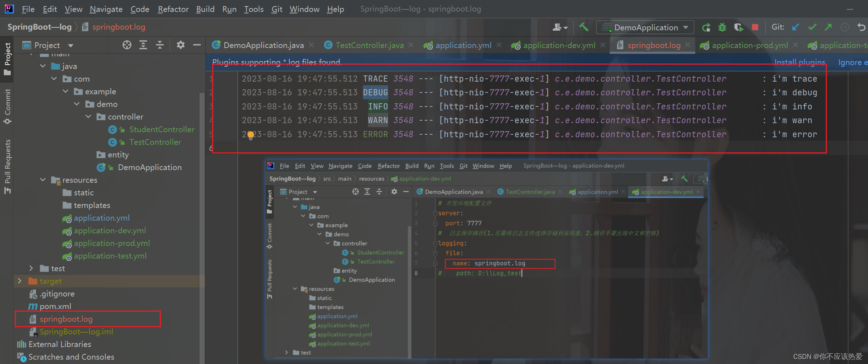Update project with blue Git arrow

(x=795, y=27)
